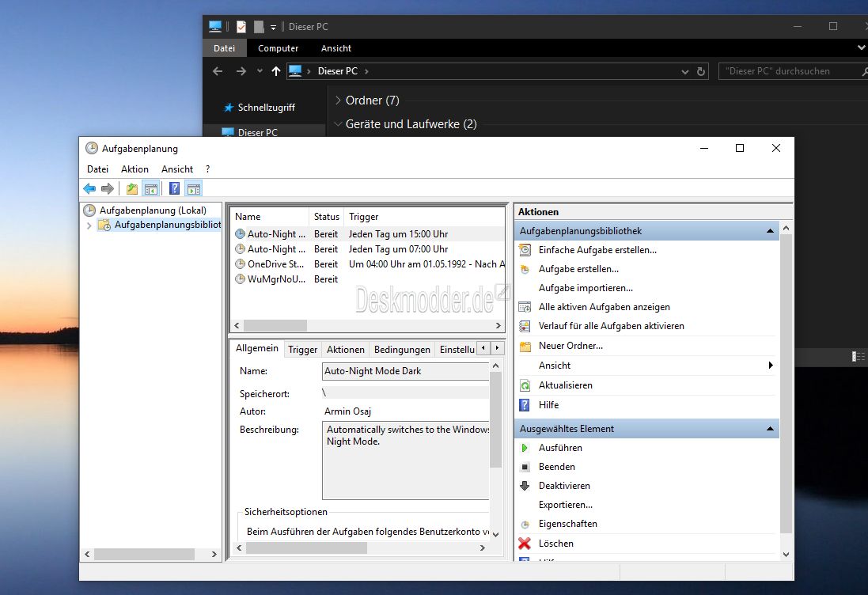Click the Aufgabenplanung title bar clock icon
The image size is (868, 595).
coord(91,148)
